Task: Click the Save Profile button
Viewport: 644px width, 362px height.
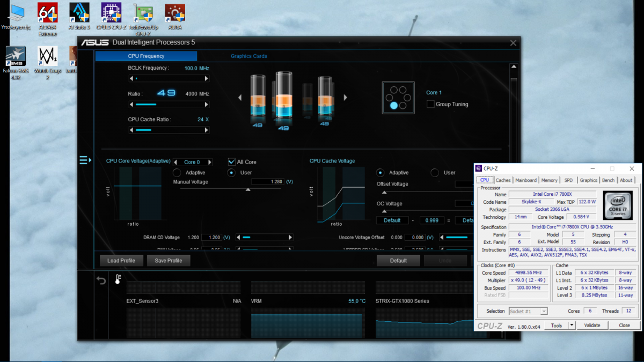Action: 169,261
